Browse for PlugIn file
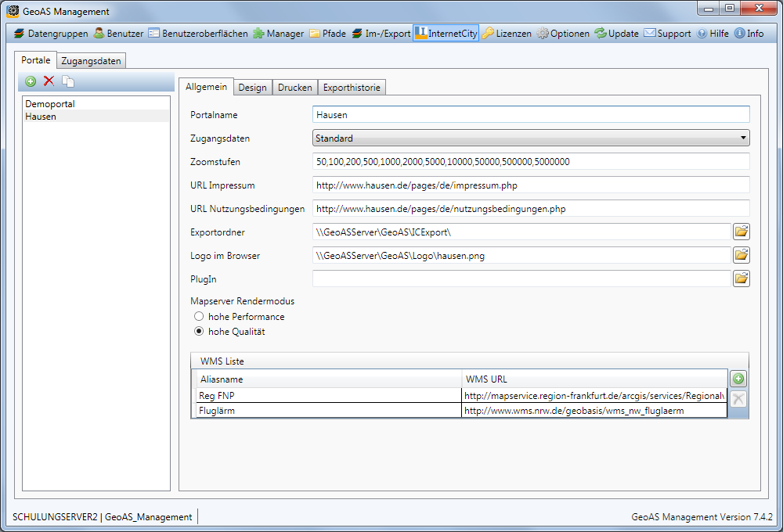Screen dimensions: 783x532 741,279
